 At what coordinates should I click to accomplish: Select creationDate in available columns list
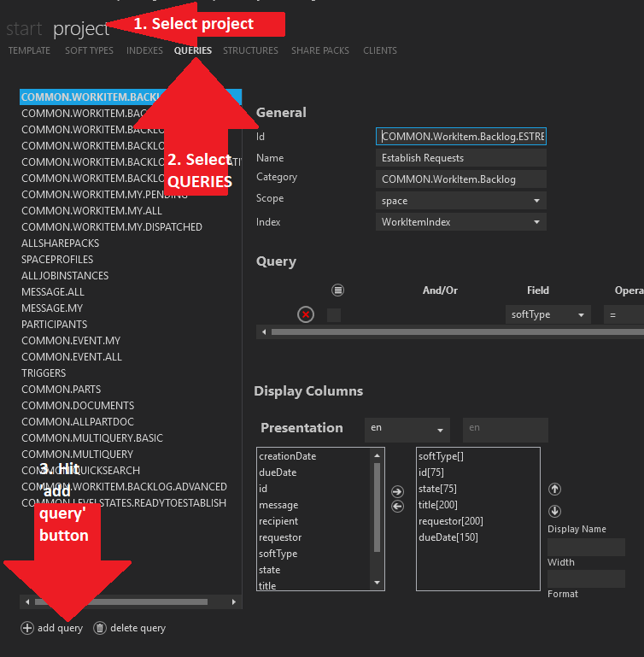pos(314,456)
